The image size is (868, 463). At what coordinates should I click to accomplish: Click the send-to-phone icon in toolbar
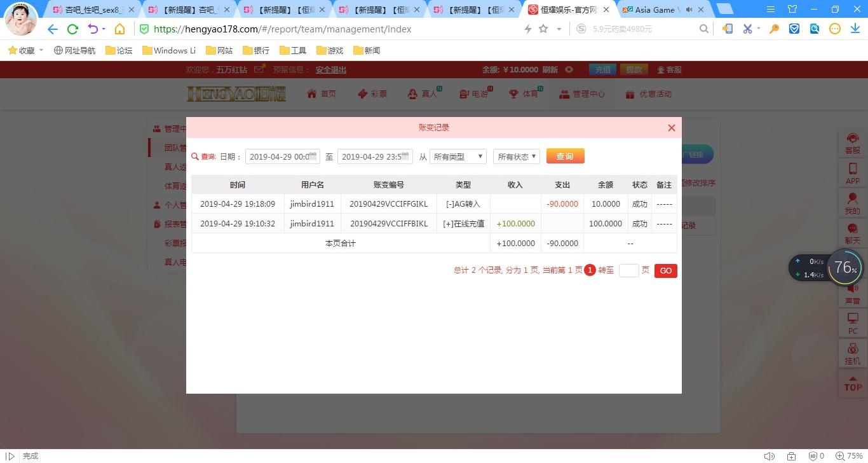tap(728, 29)
